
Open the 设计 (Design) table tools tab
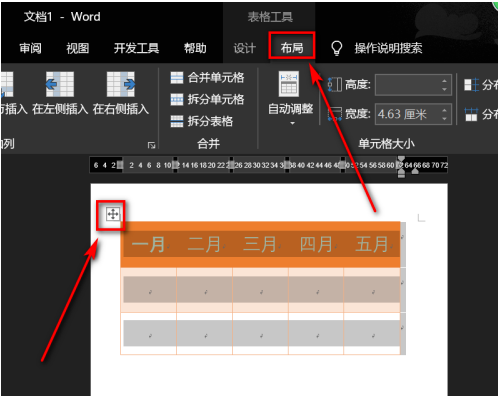pyautogui.click(x=244, y=48)
